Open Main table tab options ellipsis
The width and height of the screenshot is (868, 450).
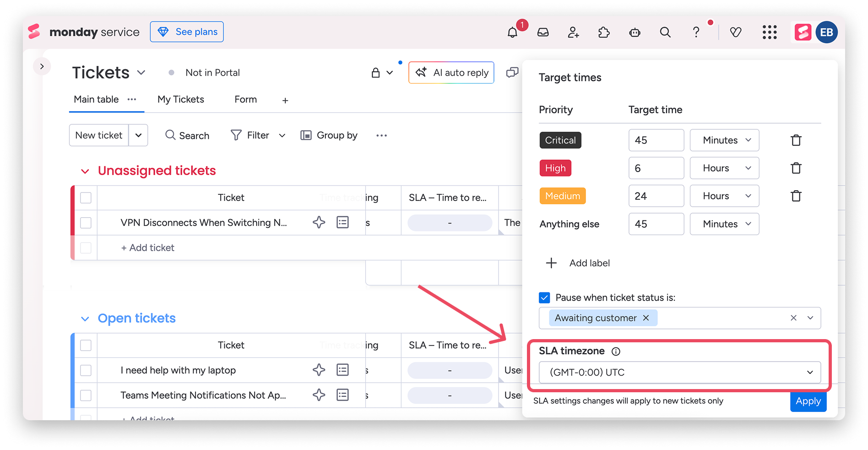click(x=132, y=99)
